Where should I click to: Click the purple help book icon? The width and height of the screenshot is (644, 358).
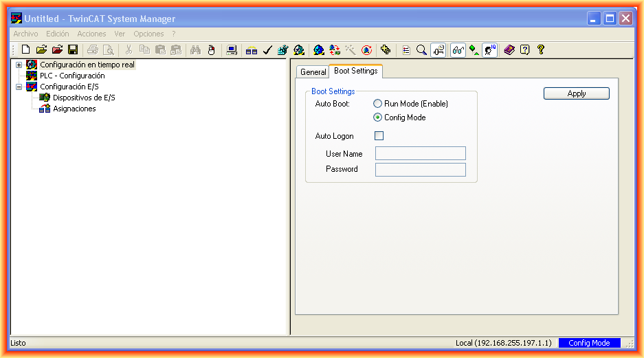(509, 49)
